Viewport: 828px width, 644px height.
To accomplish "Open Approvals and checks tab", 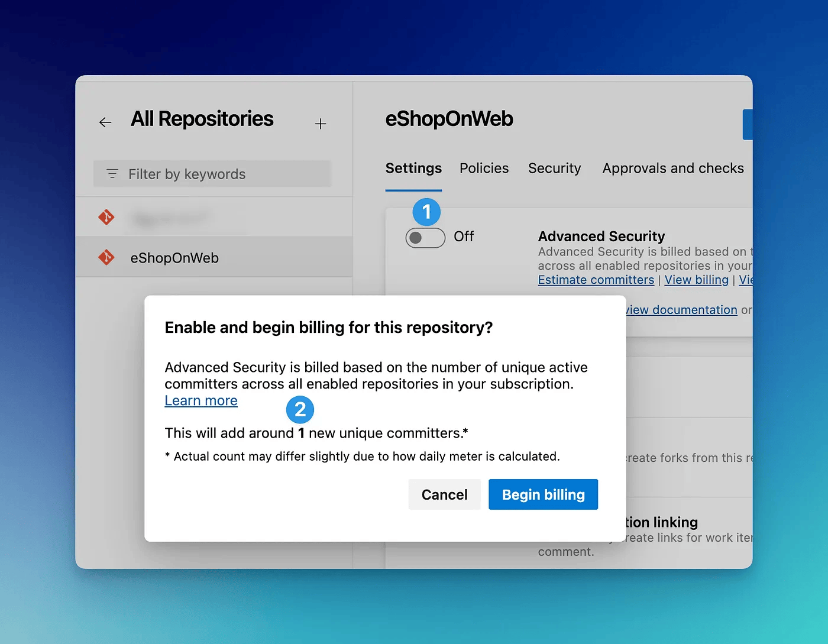I will tap(672, 169).
